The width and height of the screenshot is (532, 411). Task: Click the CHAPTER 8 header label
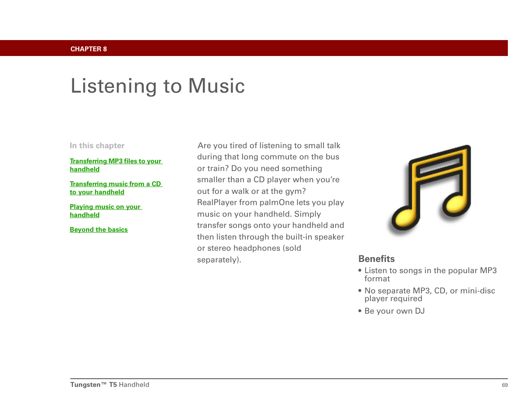tap(89, 49)
